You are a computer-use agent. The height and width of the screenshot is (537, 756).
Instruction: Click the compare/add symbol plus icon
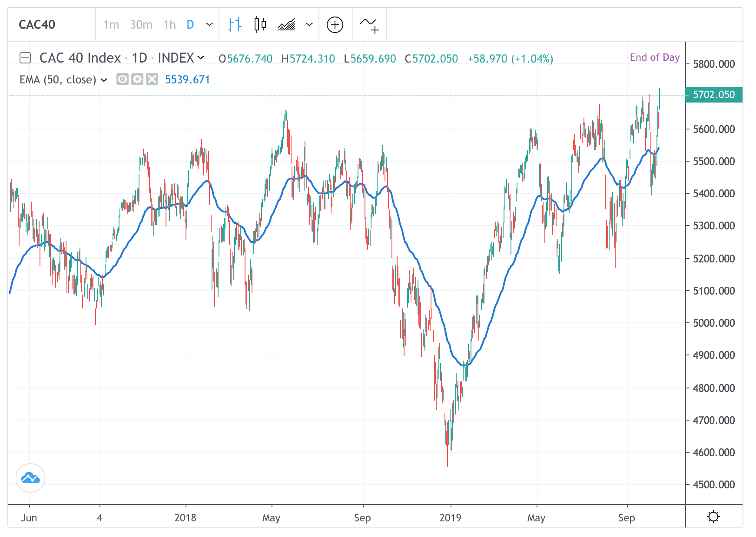click(335, 25)
